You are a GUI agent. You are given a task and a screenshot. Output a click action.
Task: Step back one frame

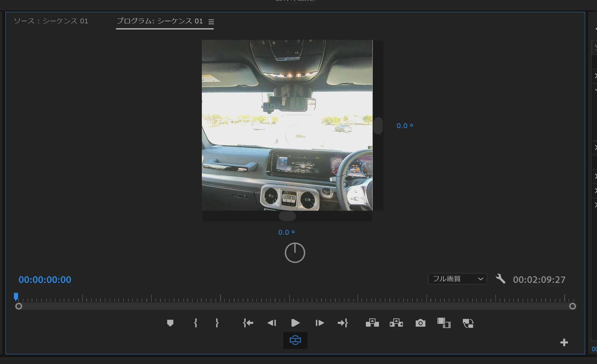click(272, 323)
